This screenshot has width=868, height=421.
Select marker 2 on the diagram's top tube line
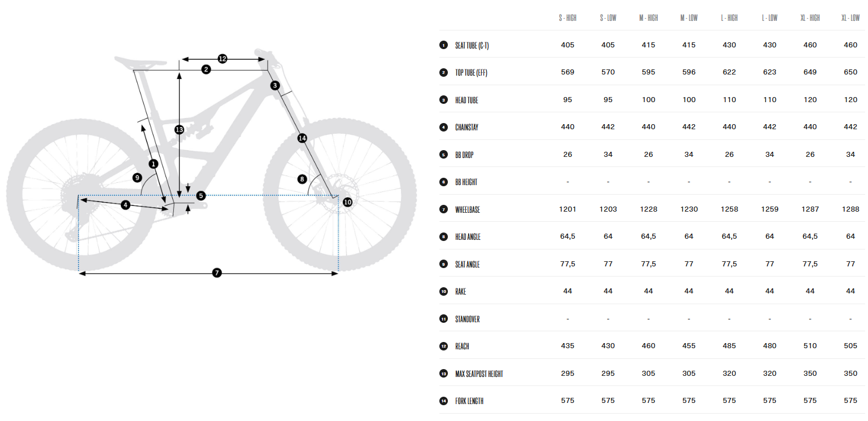[x=206, y=69]
